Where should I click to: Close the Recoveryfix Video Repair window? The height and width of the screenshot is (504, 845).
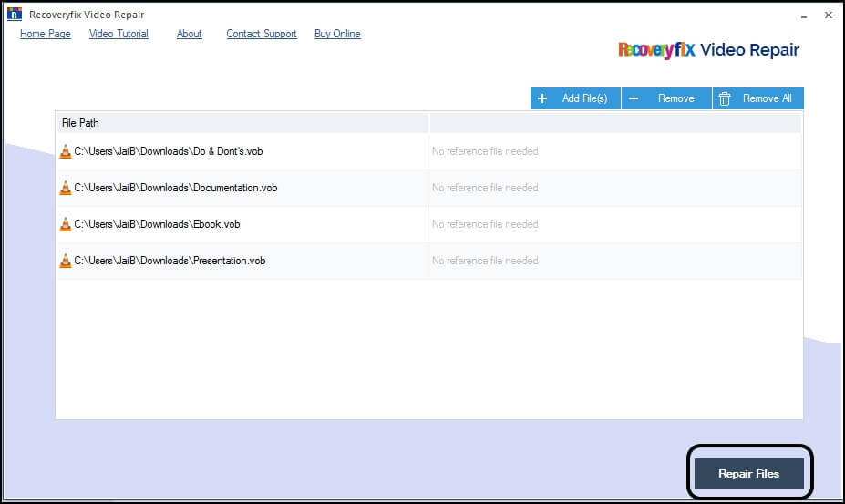[x=829, y=15]
